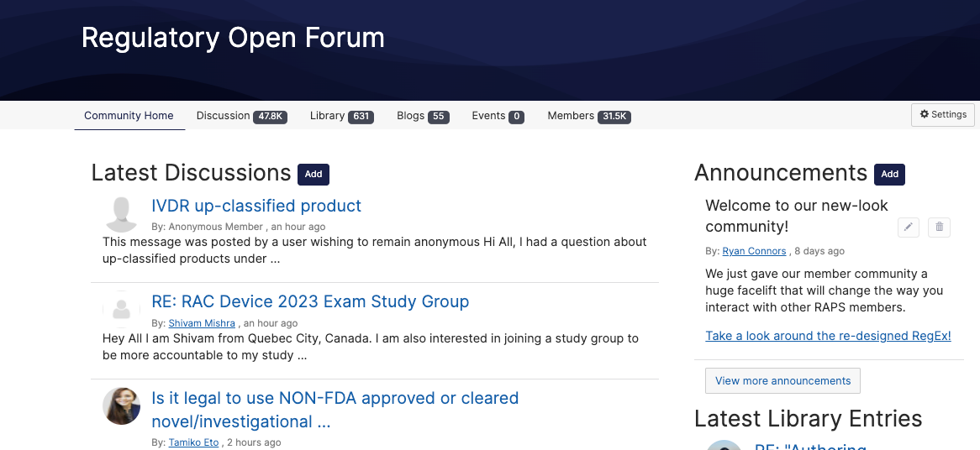
Task: Add a new announcement
Action: click(889, 174)
